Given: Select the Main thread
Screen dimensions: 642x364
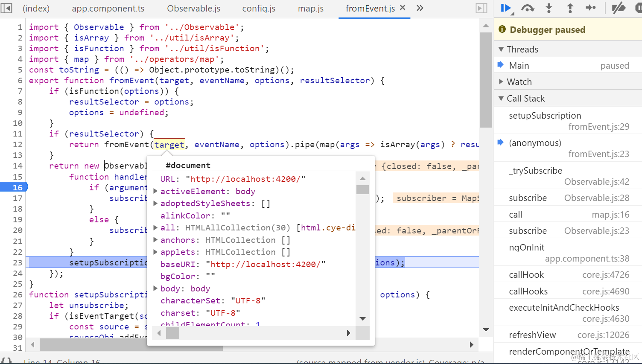Looking at the screenshot, I should pyautogui.click(x=568, y=66).
